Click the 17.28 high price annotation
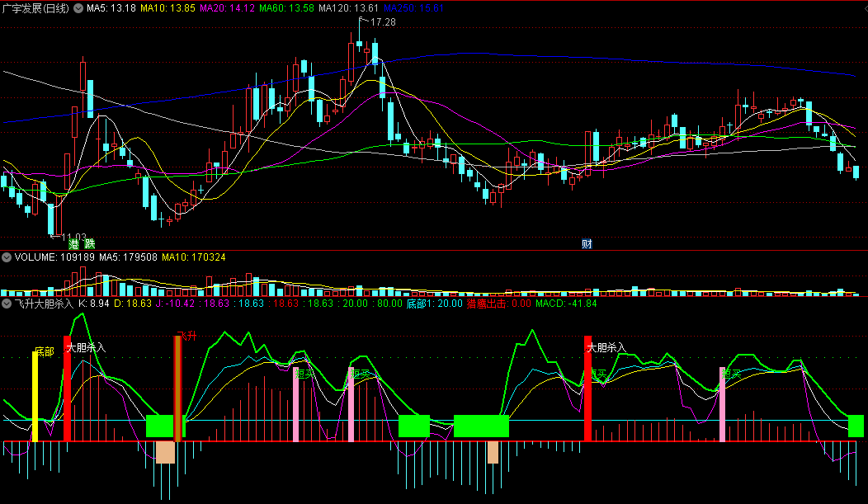The width and height of the screenshot is (868, 504). tap(383, 22)
